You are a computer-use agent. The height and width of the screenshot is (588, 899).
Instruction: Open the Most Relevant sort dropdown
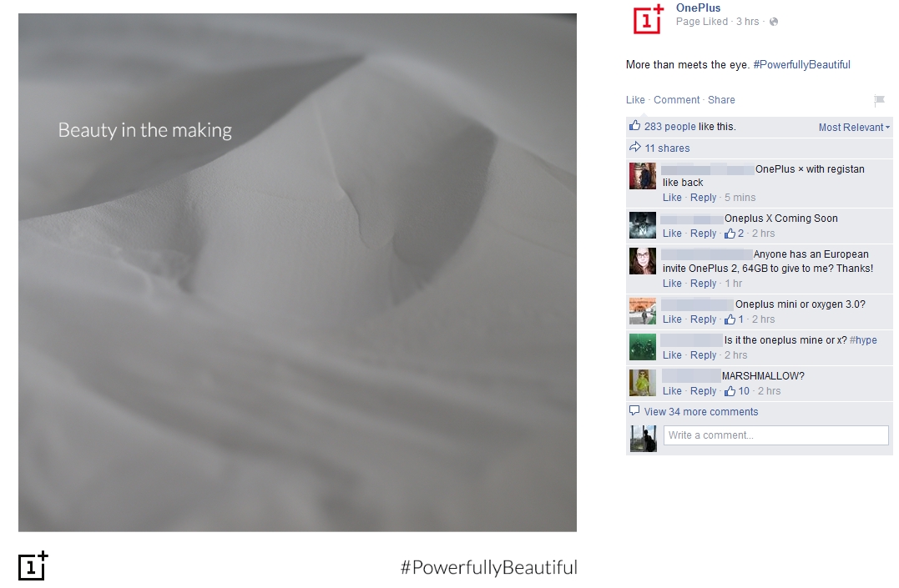[x=854, y=128]
